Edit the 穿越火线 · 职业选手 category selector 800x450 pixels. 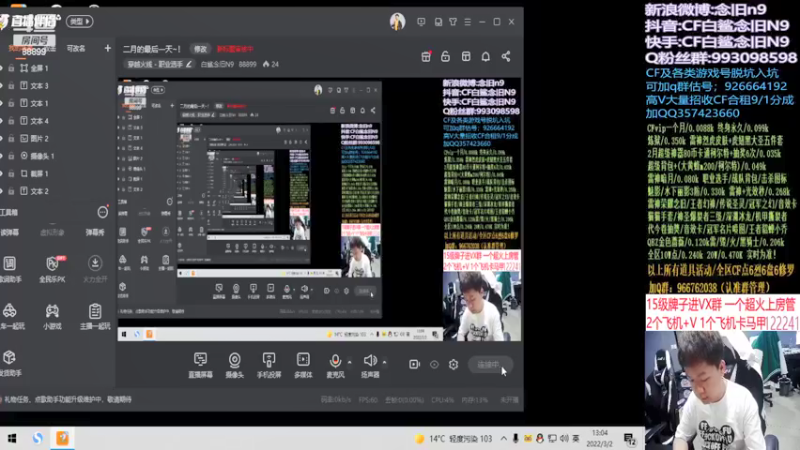point(159,64)
